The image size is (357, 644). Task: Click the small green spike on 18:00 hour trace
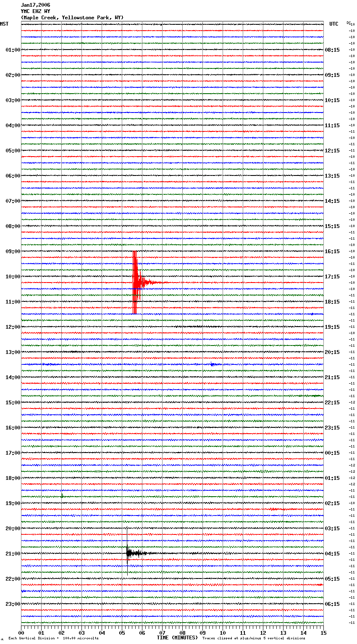[62, 496]
